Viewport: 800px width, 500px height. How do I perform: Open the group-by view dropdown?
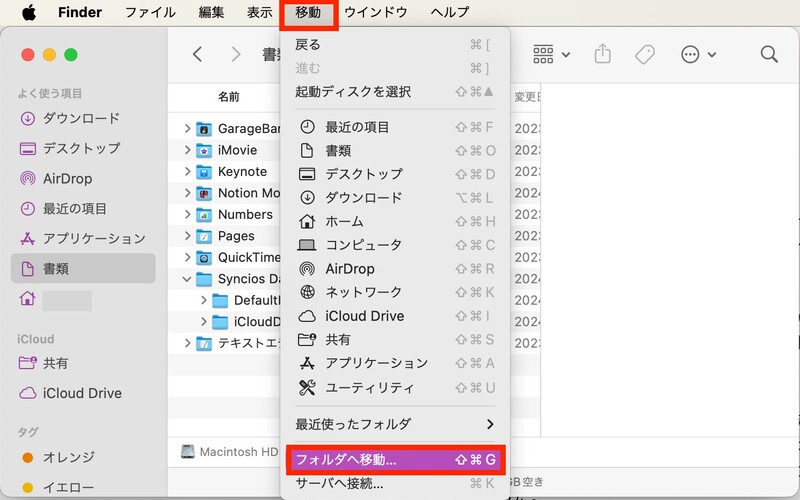552,54
